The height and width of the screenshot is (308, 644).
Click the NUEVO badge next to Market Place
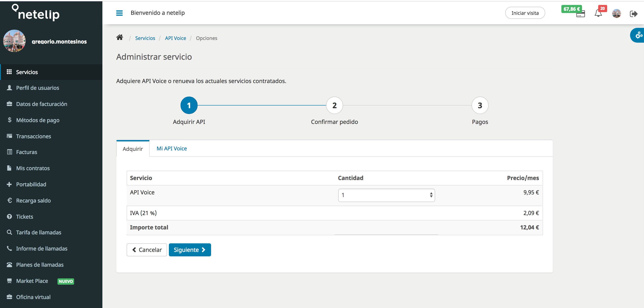coord(66,281)
